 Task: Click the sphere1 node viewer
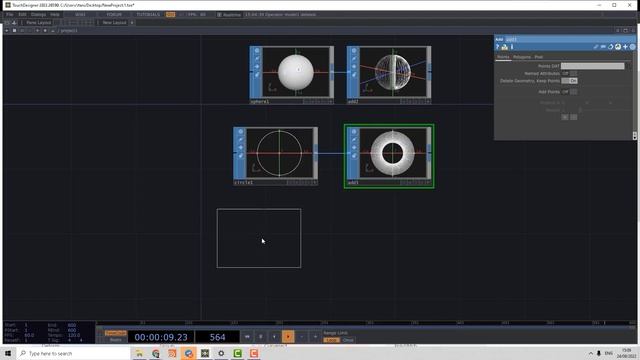point(296,72)
